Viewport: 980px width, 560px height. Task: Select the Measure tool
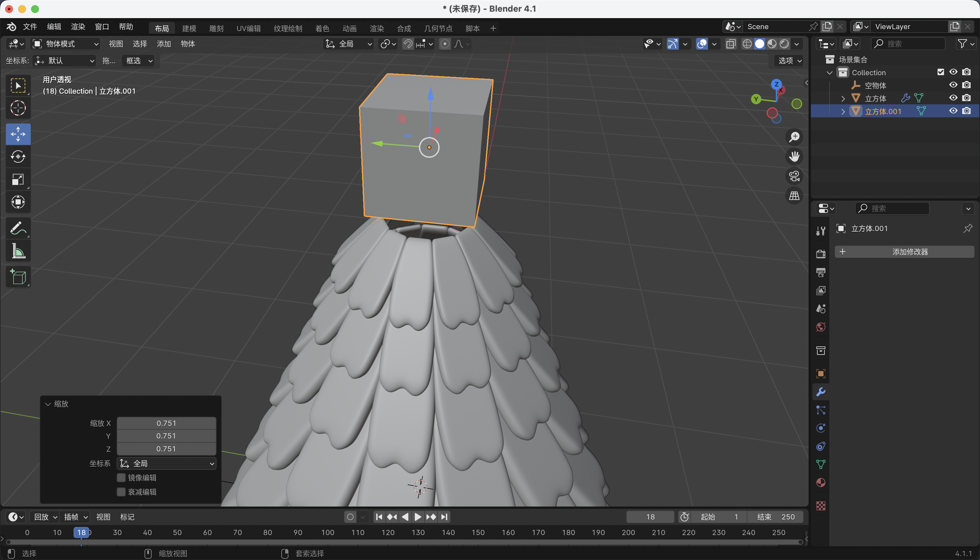[18, 251]
